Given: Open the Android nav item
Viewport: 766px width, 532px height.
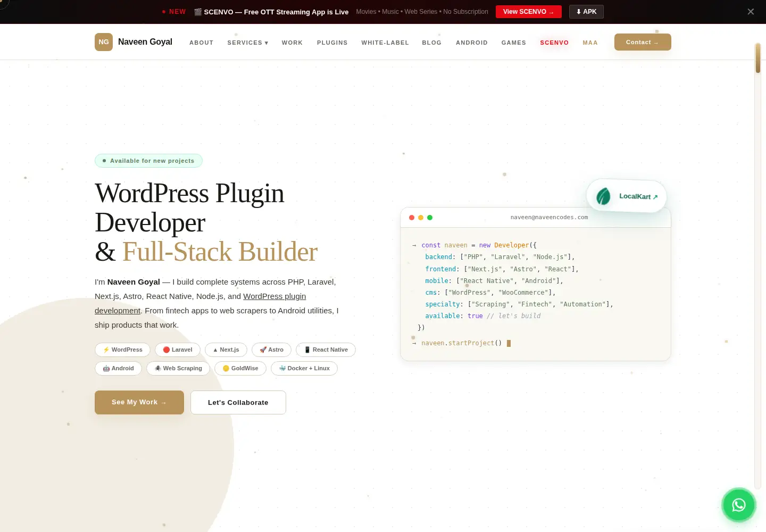Looking at the screenshot, I should pos(472,43).
